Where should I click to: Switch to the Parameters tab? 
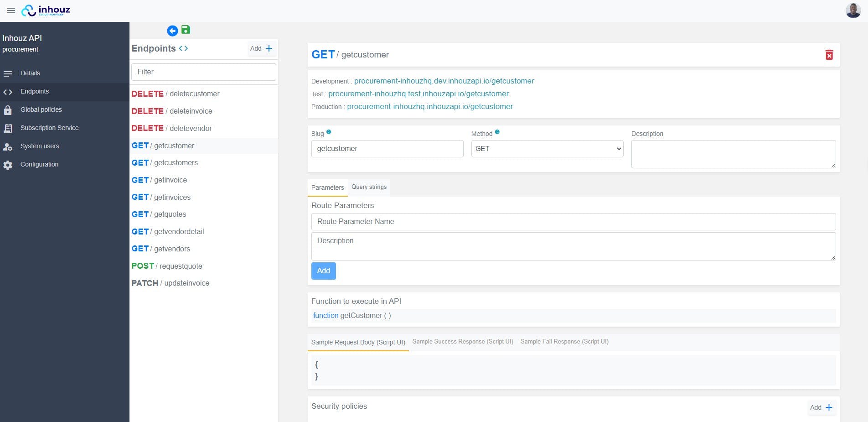pyautogui.click(x=328, y=188)
